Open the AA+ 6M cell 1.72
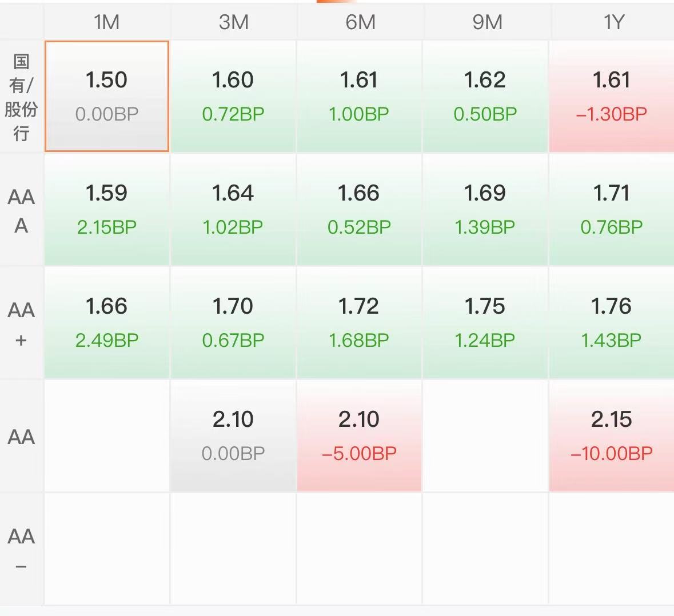Screen dimensions: 674x616 (359, 323)
